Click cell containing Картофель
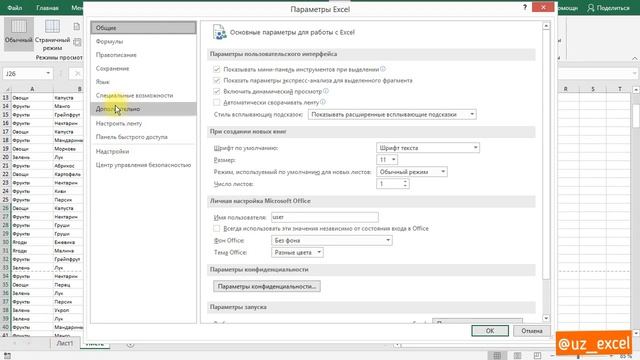640x360 pixels. pyautogui.click(x=68, y=174)
